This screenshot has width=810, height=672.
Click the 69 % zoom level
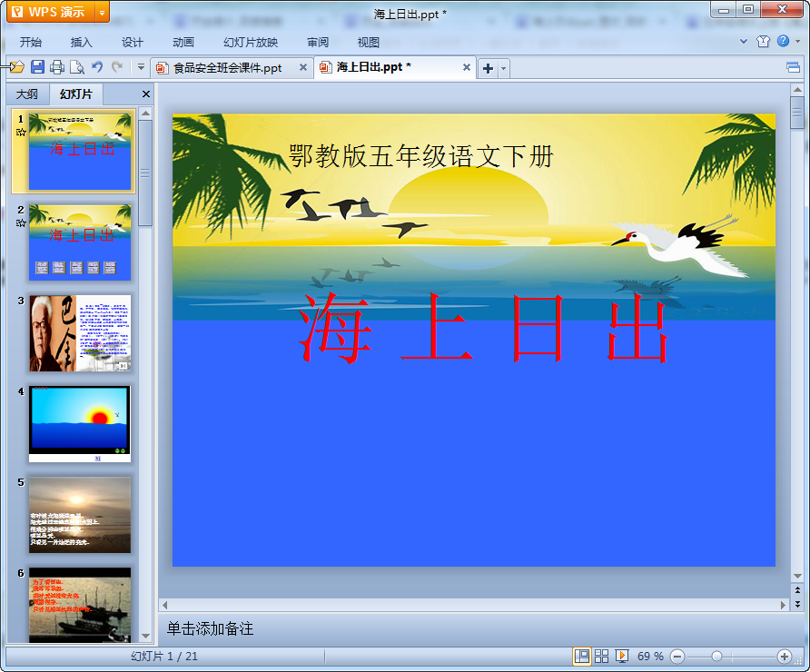[650, 657]
